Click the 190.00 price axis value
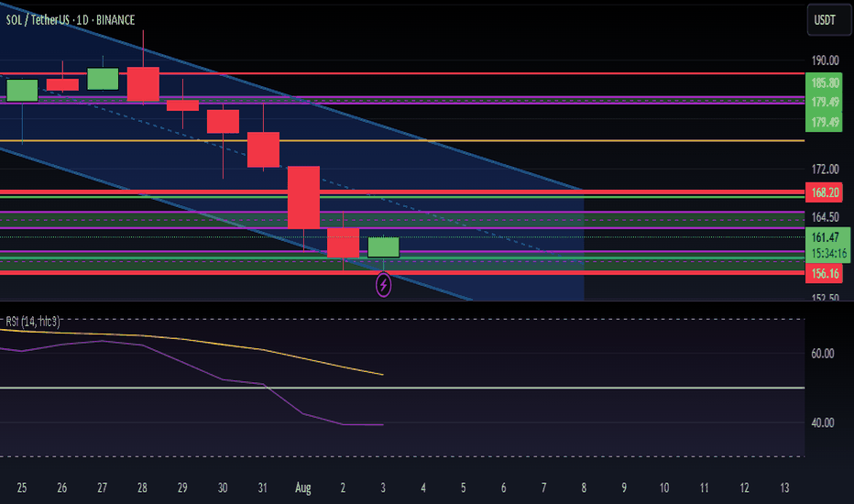Viewport: 854px width, 504px height. click(825, 60)
